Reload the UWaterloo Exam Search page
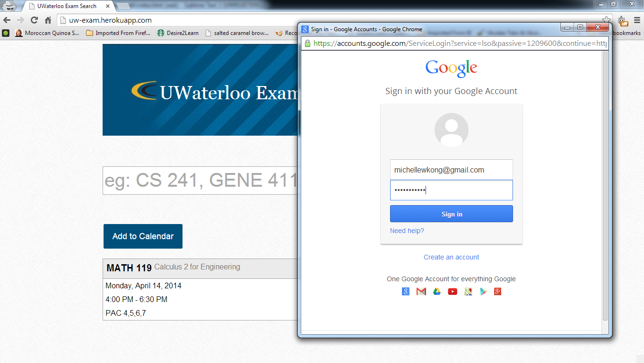Screen dimensions: 644x363 pyautogui.click(x=34, y=20)
